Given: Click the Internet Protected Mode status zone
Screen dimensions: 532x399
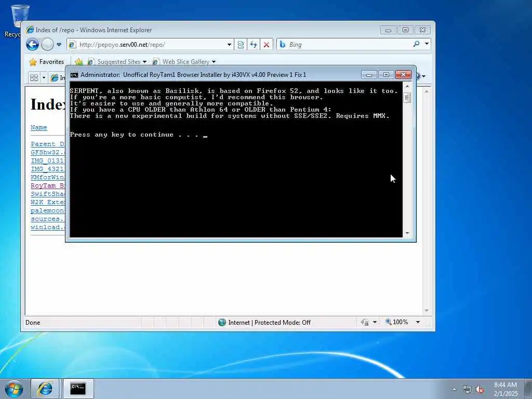Looking at the screenshot, I should 264,322.
